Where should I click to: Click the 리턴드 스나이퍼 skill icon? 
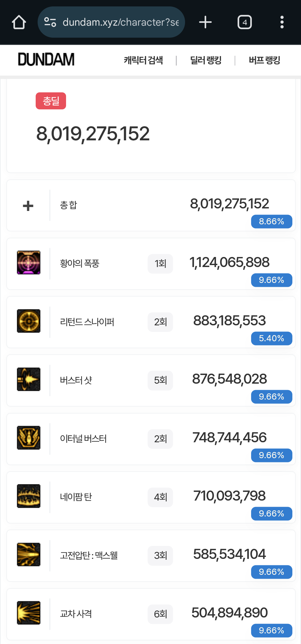pyautogui.click(x=29, y=321)
